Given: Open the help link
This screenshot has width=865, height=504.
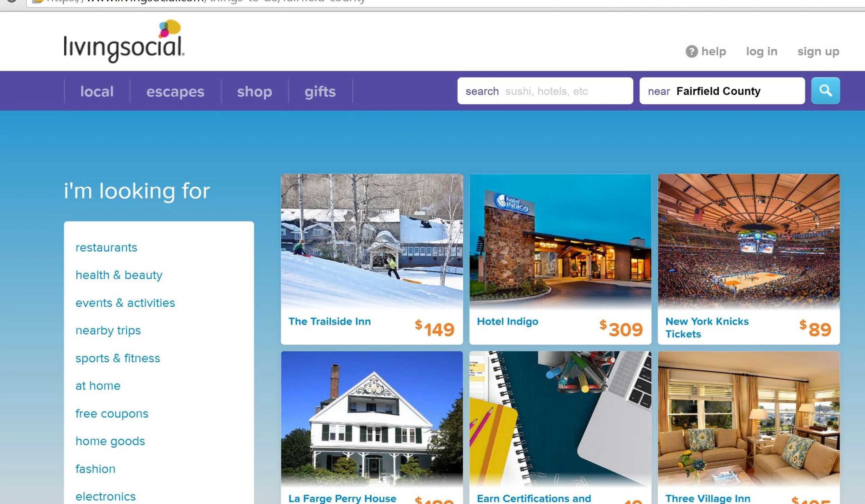Looking at the screenshot, I should [x=713, y=52].
